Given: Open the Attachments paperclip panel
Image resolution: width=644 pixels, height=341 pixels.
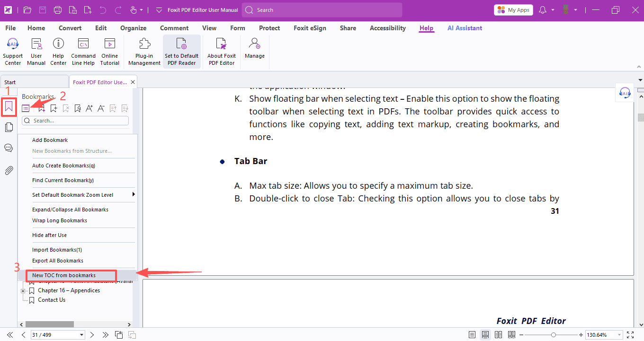Looking at the screenshot, I should coord(9,170).
